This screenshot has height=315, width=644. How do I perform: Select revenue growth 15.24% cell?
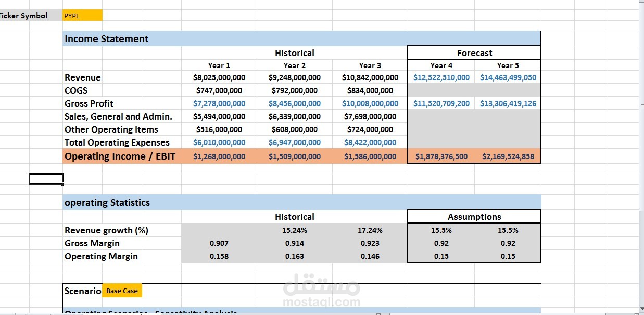coord(295,230)
